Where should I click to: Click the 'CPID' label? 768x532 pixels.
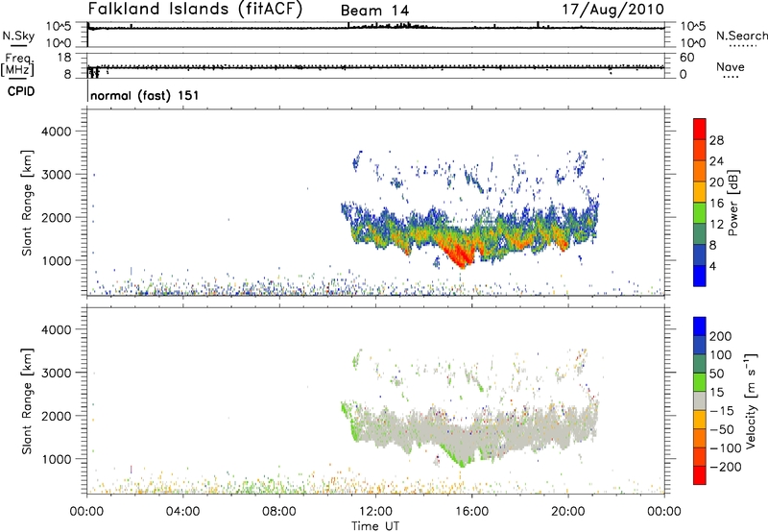tap(21, 91)
